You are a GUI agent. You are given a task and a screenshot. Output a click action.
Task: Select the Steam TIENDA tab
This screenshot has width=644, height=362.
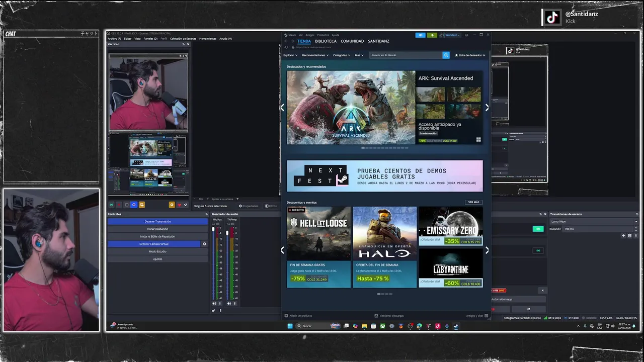304,41
